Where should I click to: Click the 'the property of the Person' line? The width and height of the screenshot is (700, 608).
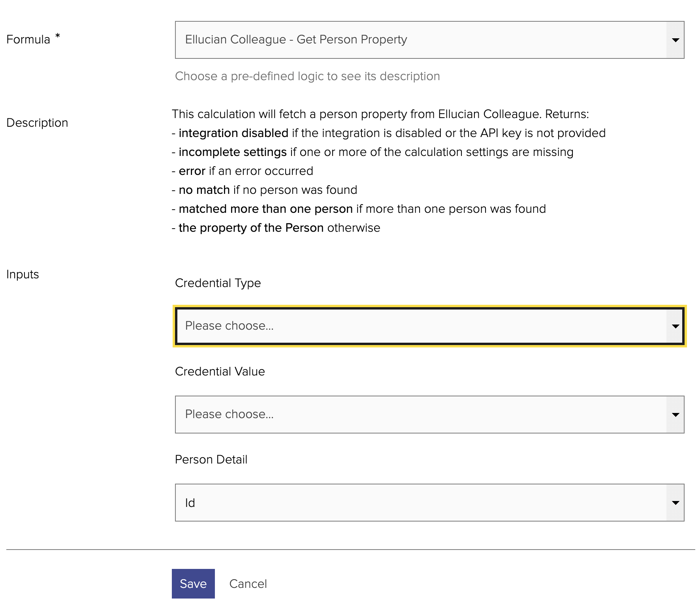coord(276,228)
